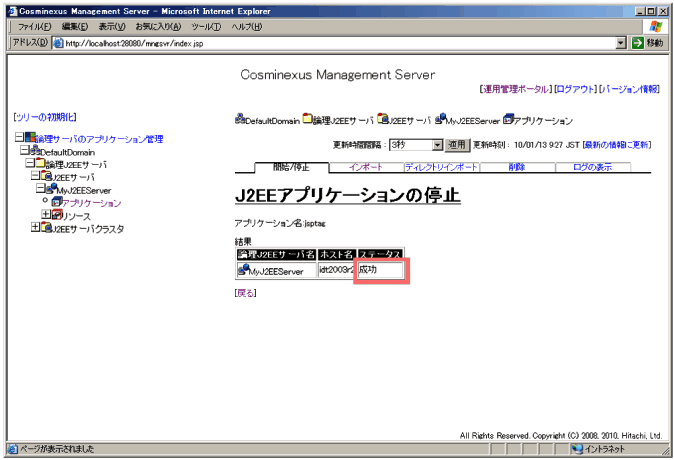The image size is (674, 460).
Task: Click the 論理J2EEサーバ breadcrumb folder icon
Action: pyautogui.click(x=307, y=118)
